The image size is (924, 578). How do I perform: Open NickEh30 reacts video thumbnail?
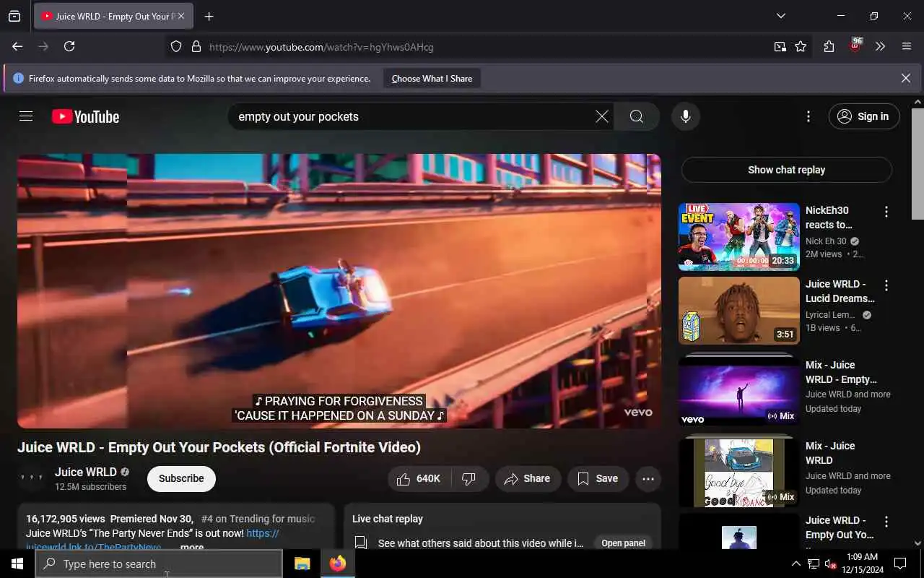738,237
